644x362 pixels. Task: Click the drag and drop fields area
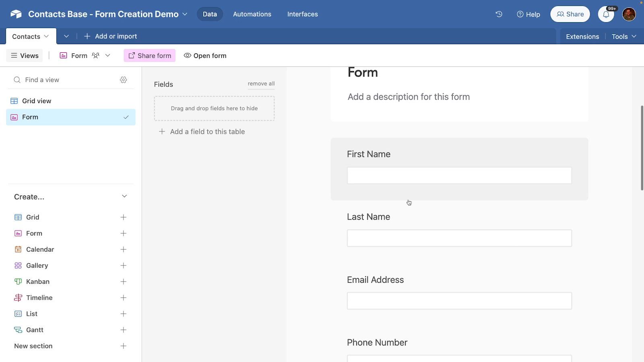(214, 108)
